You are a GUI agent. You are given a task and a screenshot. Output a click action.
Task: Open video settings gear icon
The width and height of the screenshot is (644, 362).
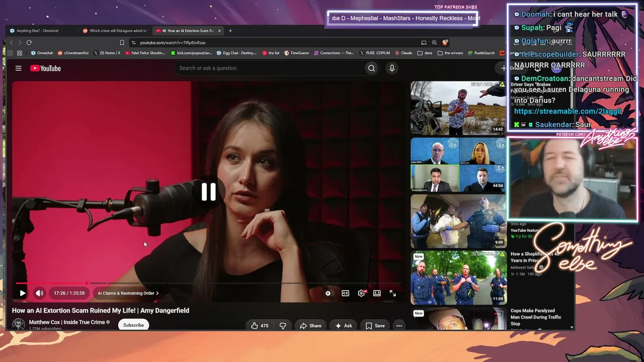361,293
